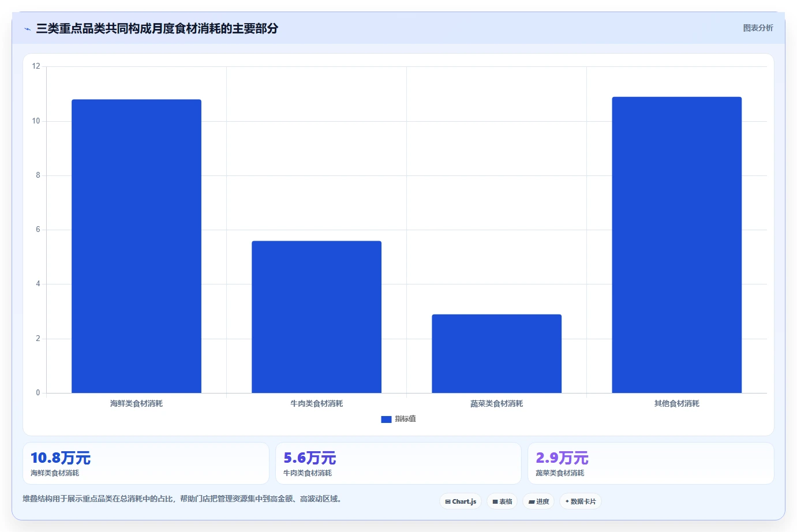Click the y-axis value 6
Viewport: 797px width, 532px height.
(38, 230)
